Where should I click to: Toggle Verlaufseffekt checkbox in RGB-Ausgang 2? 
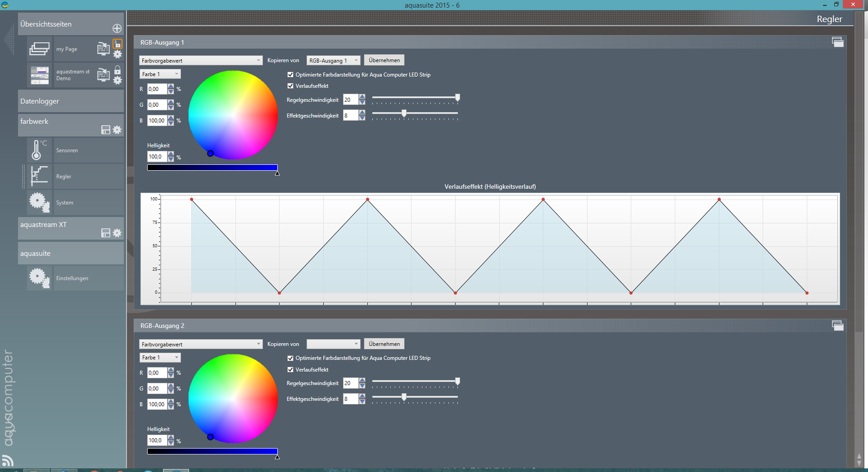point(290,370)
